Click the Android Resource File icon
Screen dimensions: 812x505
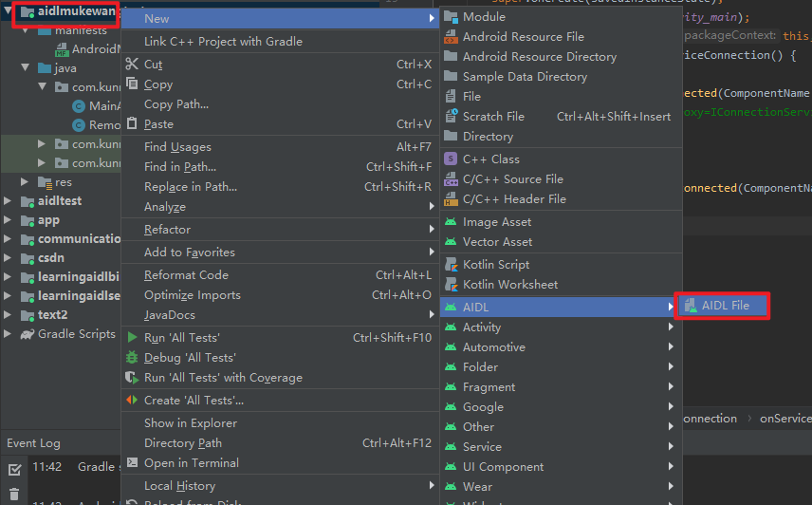tap(451, 37)
